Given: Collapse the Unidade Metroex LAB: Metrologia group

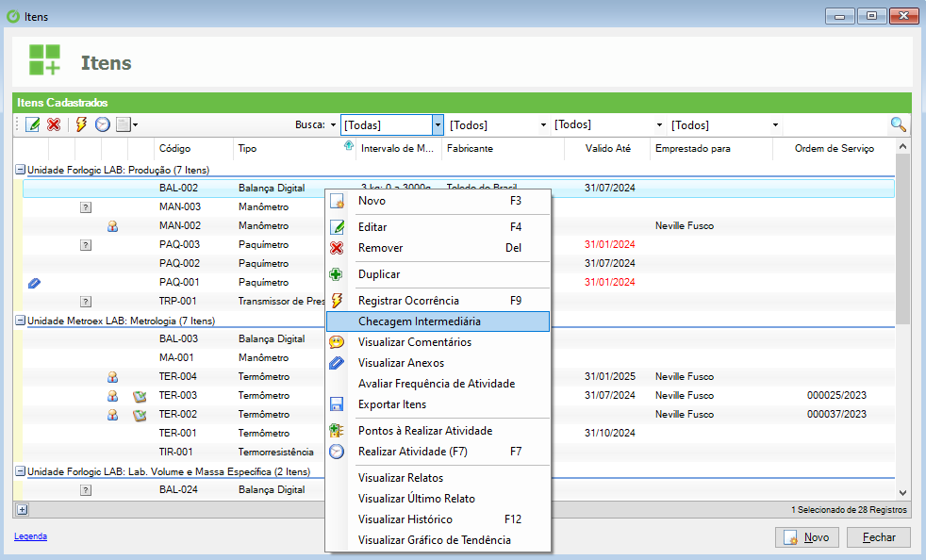Looking at the screenshot, I should pos(20,321).
